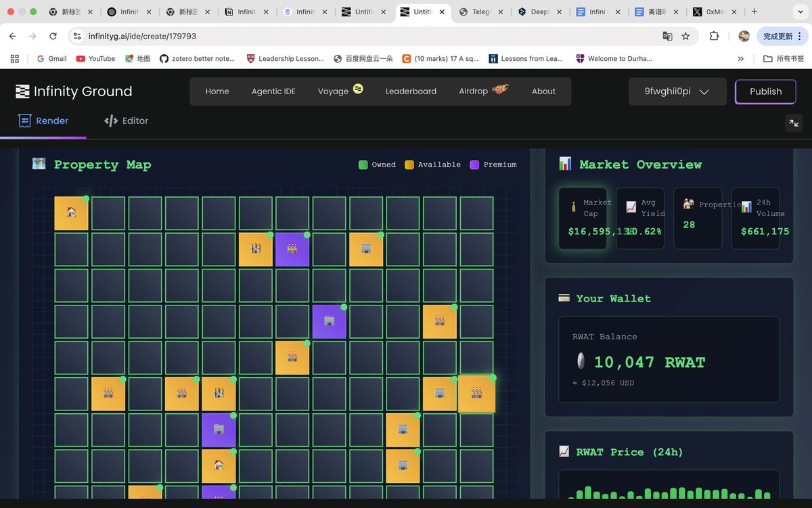Collapse the render view with the shrink icon
The height and width of the screenshot is (508, 812).
(x=794, y=123)
